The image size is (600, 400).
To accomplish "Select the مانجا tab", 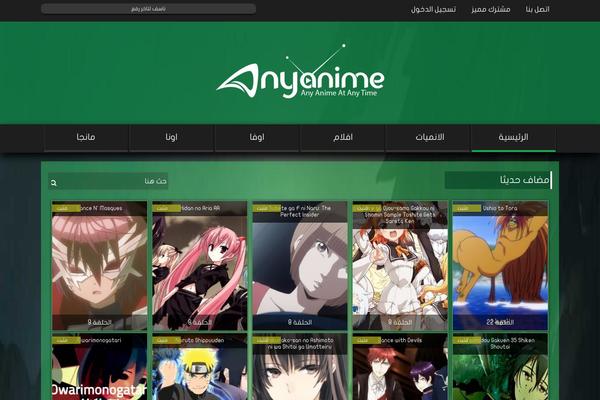I will pos(86,137).
